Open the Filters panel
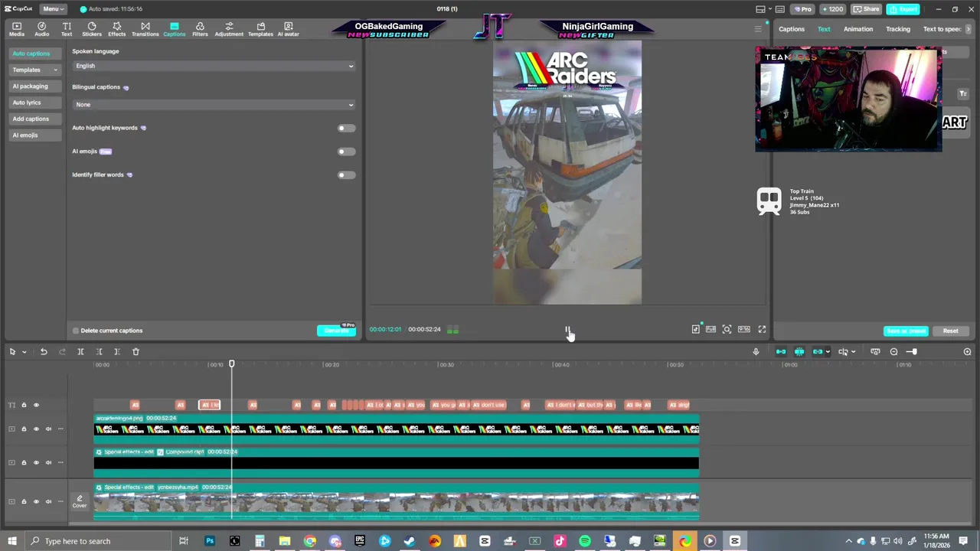 pyautogui.click(x=200, y=29)
